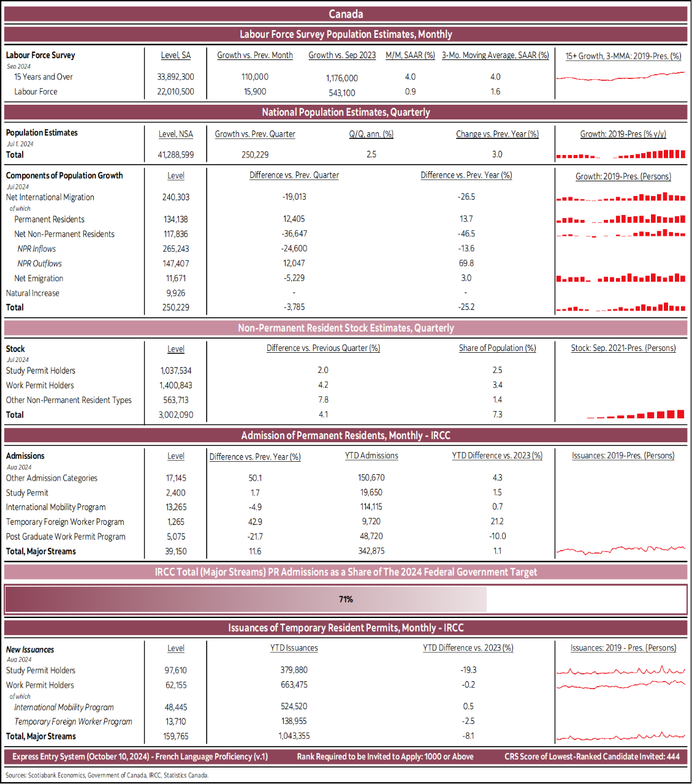692x784 pixels.
Task: Click the Population Estimates Total bar chart
Action: [621, 154]
